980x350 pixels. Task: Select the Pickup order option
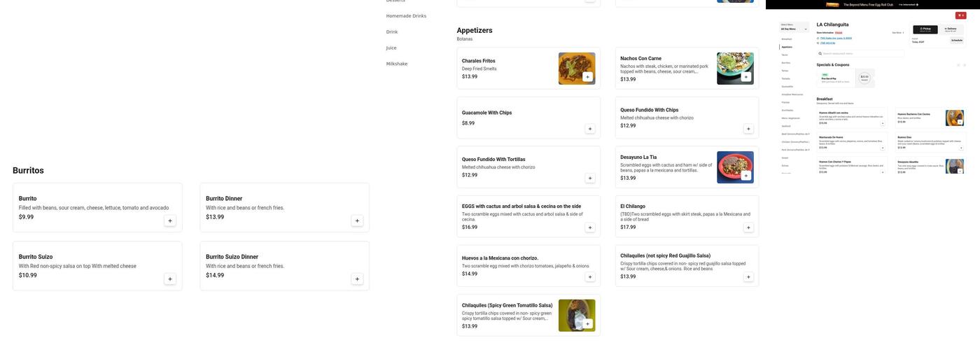pyautogui.click(x=925, y=29)
